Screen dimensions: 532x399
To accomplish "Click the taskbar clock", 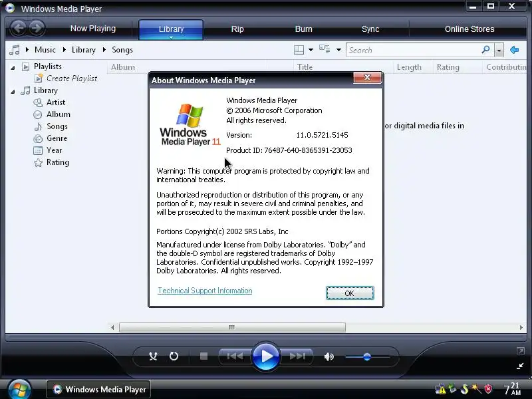I will [512, 389].
